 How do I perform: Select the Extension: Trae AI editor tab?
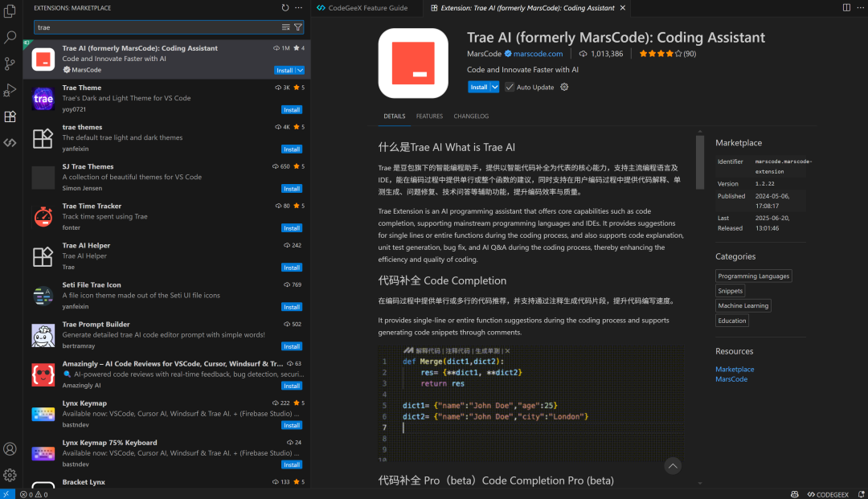[527, 8]
